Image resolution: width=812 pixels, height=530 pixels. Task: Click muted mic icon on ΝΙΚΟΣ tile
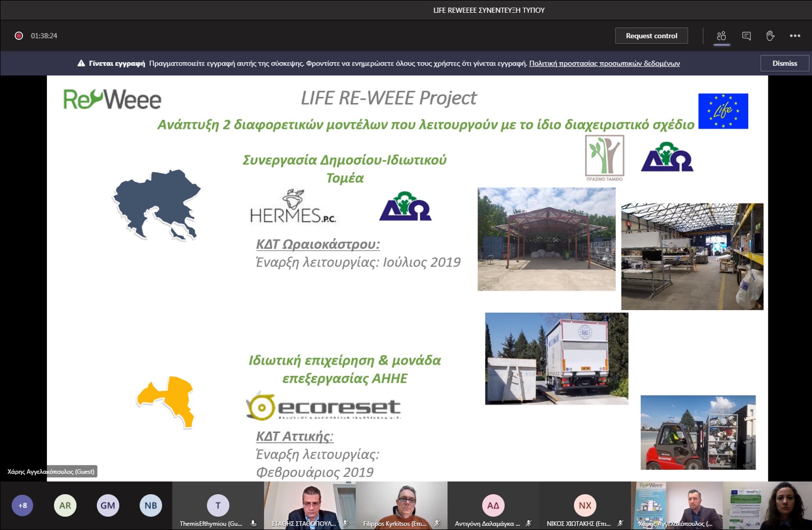[x=620, y=524]
